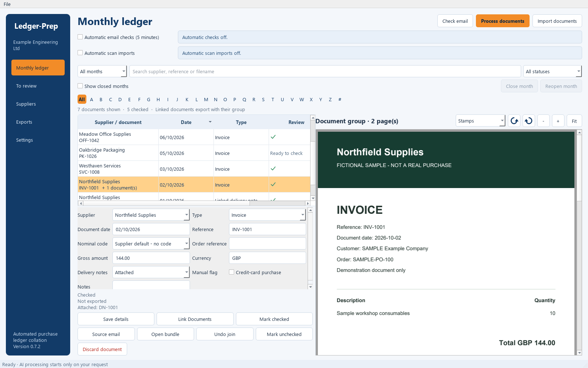This screenshot has height=368, width=588.
Task: Open the All months dropdown
Action: [102, 71]
